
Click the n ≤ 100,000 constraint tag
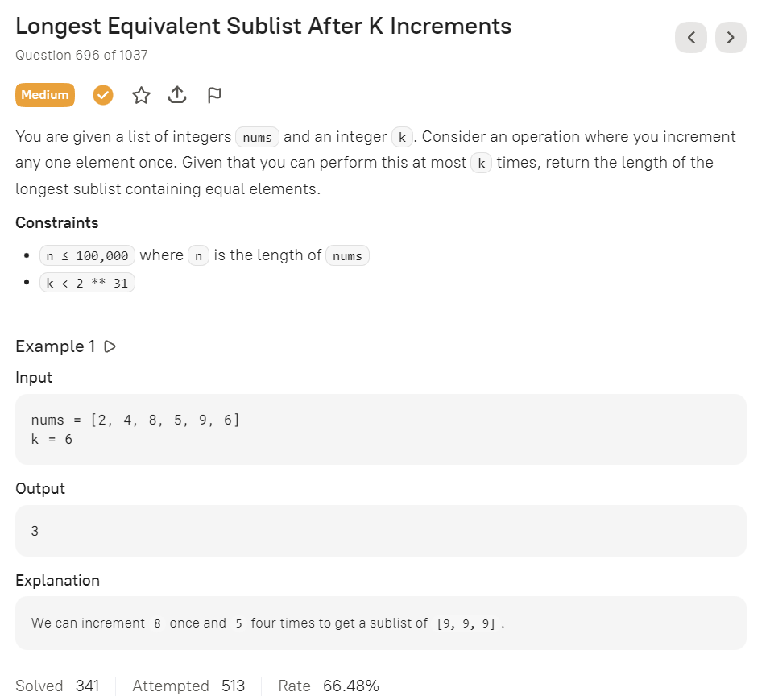(x=87, y=256)
